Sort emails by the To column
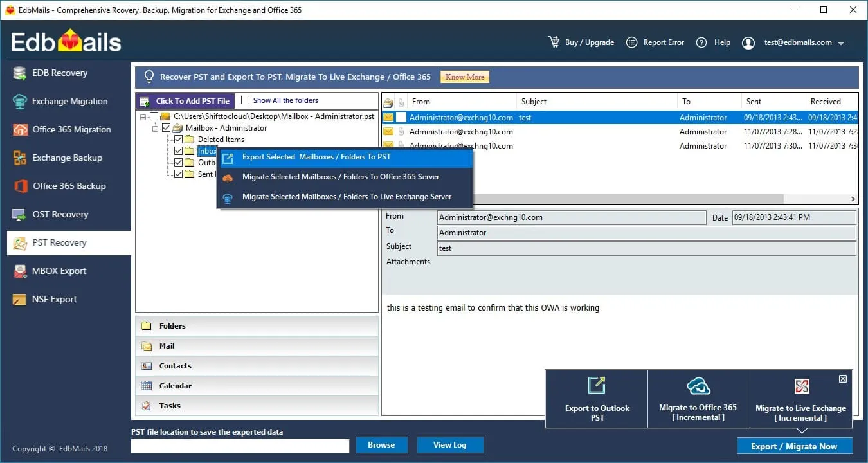This screenshot has height=463, width=868. pos(709,102)
